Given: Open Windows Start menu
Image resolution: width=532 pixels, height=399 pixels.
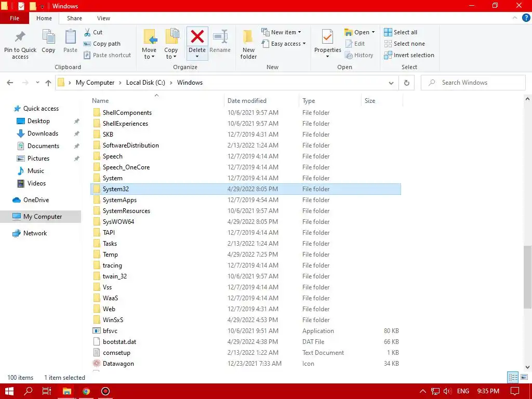Looking at the screenshot, I should [x=9, y=391].
